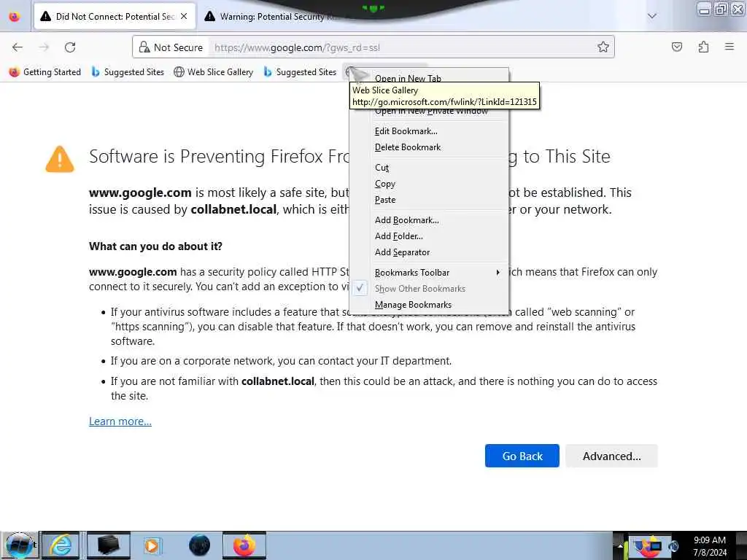Click the google.com URL address field

[400, 47]
